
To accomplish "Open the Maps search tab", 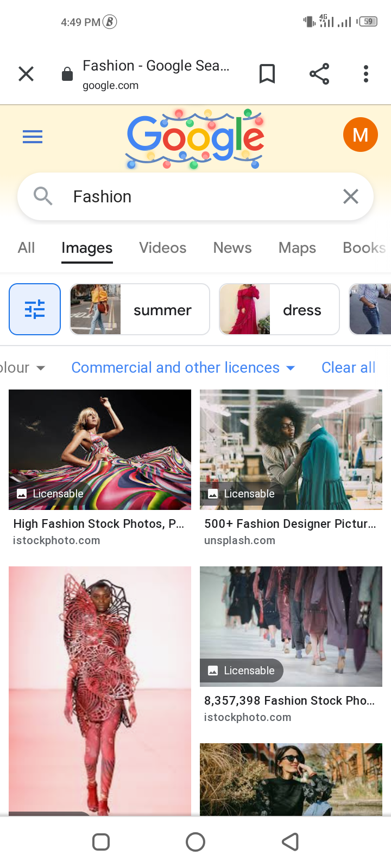I will coord(297,248).
